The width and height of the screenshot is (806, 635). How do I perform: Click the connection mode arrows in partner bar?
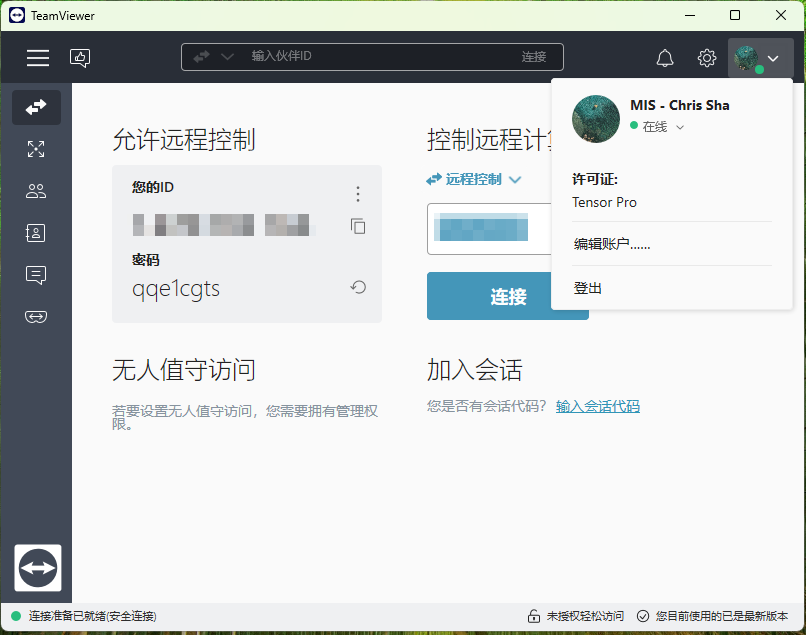click(201, 57)
